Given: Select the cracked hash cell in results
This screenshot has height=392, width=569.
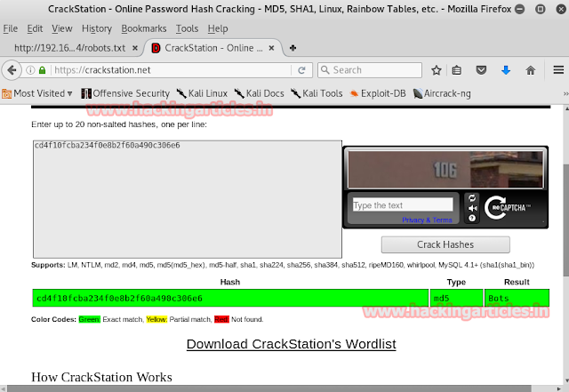Looking at the screenshot, I should 230,298.
